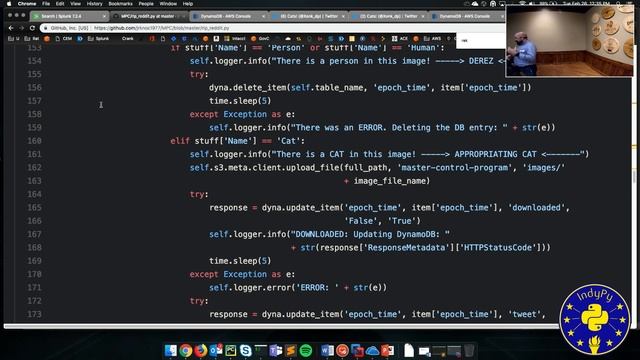Open the AWS bookmarks folder
Viewport: 640px width, 360px height.
433,39
